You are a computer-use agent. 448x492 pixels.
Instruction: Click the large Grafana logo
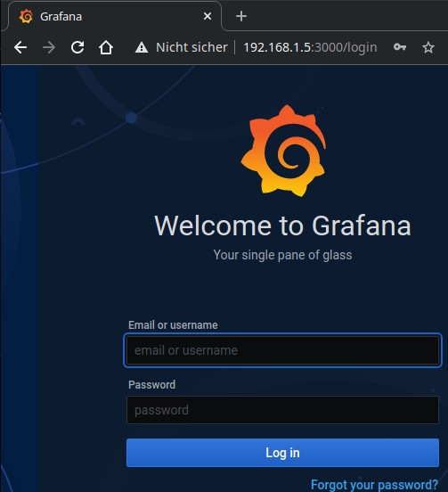coord(284,151)
